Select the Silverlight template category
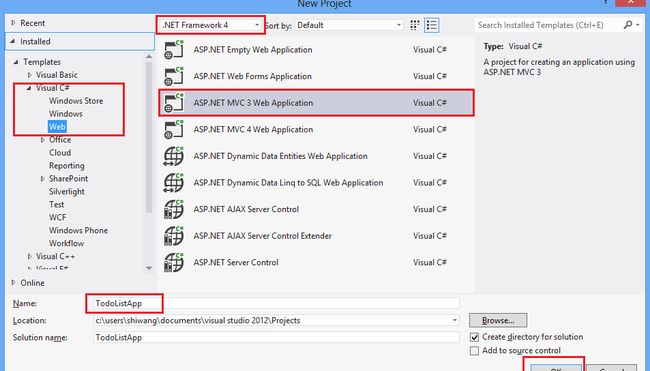 click(66, 192)
